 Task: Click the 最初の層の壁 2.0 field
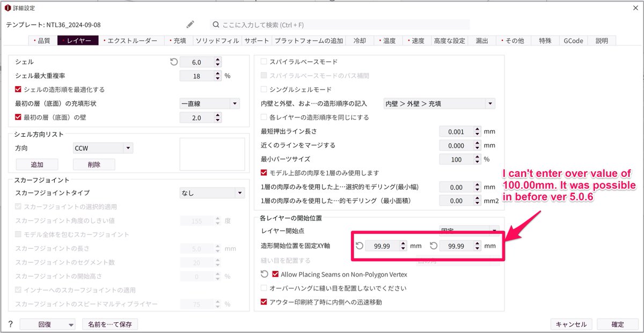coord(196,117)
